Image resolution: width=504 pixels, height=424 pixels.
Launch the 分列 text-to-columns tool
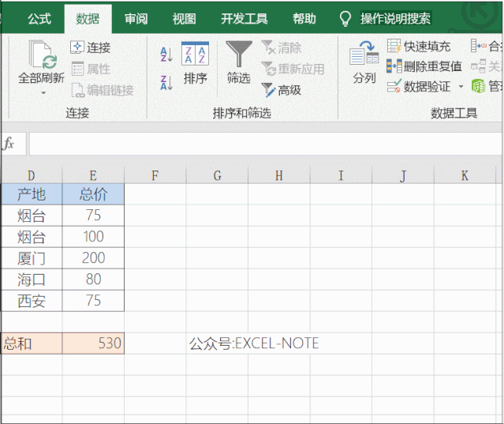(364, 63)
